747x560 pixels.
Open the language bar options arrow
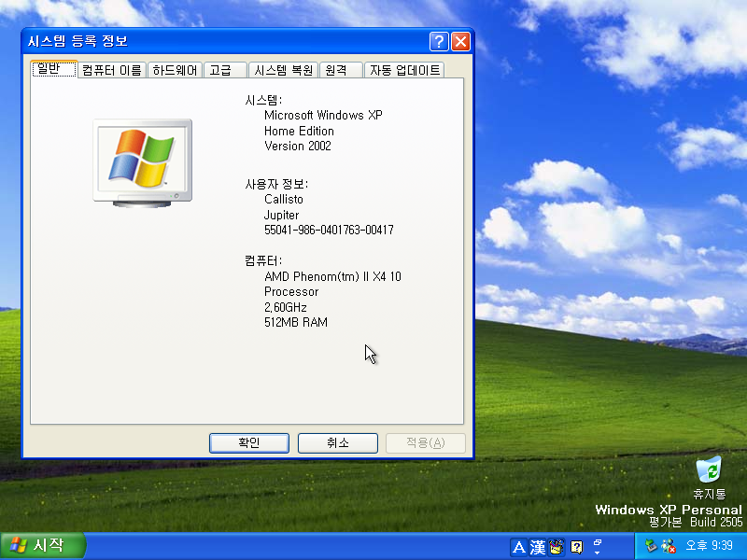pyautogui.click(x=598, y=553)
